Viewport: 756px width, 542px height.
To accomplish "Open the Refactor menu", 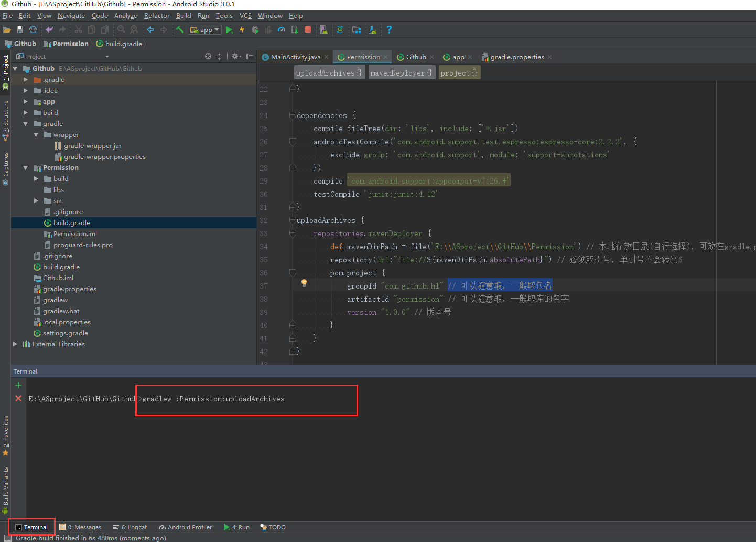I will tap(157, 16).
